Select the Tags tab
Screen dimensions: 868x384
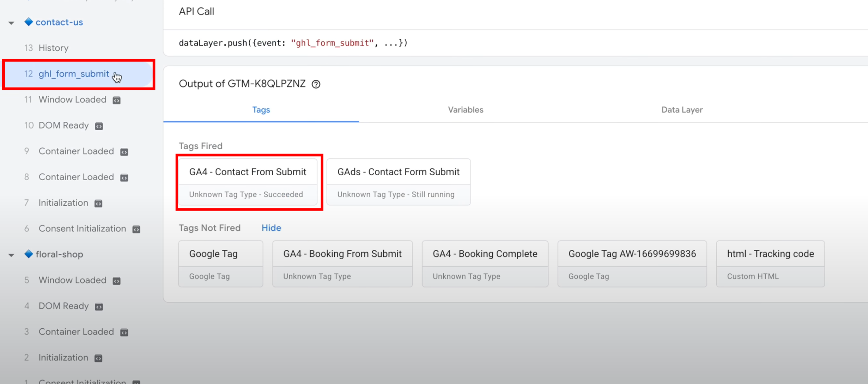tap(261, 110)
